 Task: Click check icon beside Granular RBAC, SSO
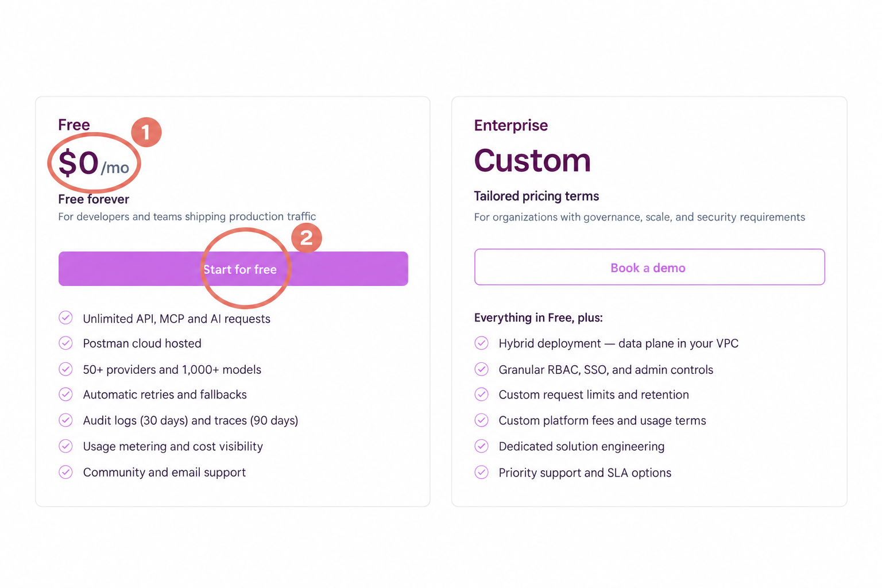(482, 369)
